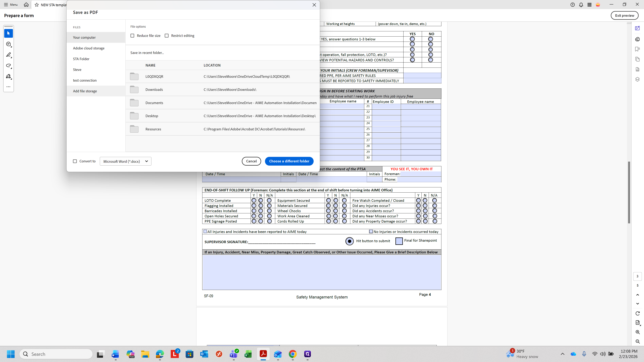Viewport: 644px width, 362px height.
Task: Select the freehand draw lasso tool
Action: click(x=9, y=66)
